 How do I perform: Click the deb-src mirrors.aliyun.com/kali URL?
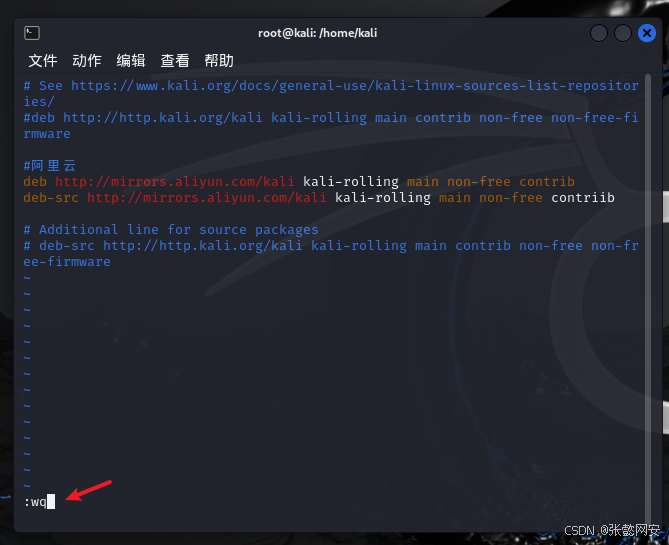[207, 198]
